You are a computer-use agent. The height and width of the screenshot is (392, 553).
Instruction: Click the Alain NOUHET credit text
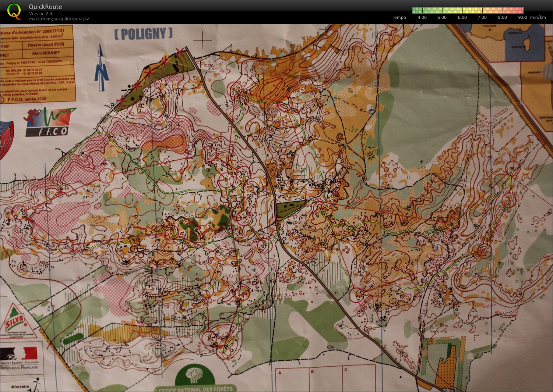[x=46, y=53]
